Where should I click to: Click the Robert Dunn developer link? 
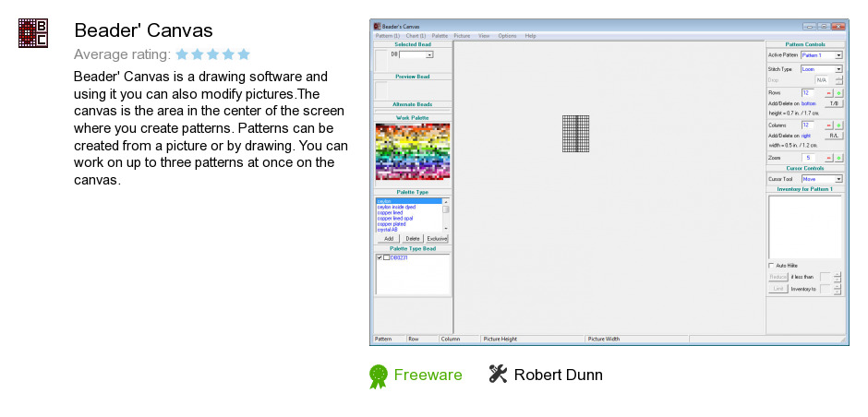tap(558, 375)
